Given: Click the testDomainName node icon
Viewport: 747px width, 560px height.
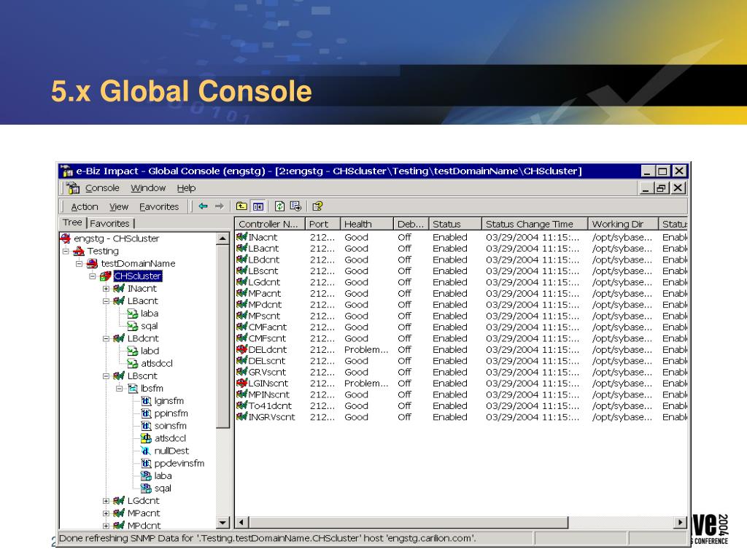Looking at the screenshot, I should tap(92, 263).
